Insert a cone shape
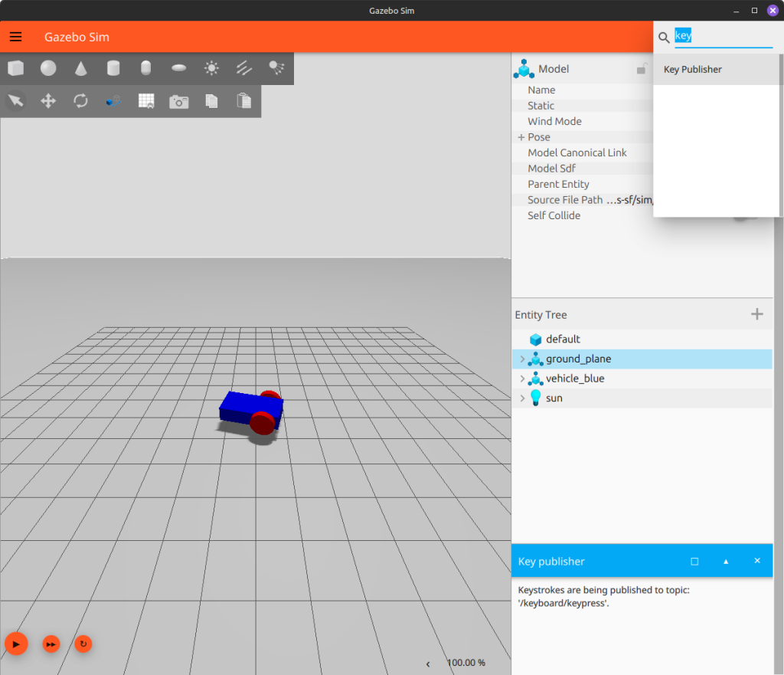This screenshot has width=784, height=675. 81,69
